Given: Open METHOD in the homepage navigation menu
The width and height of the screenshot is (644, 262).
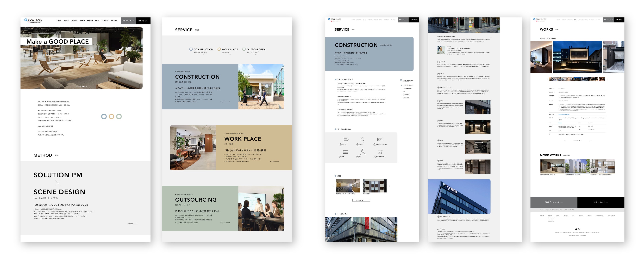Looking at the screenshot, I should (66, 21).
